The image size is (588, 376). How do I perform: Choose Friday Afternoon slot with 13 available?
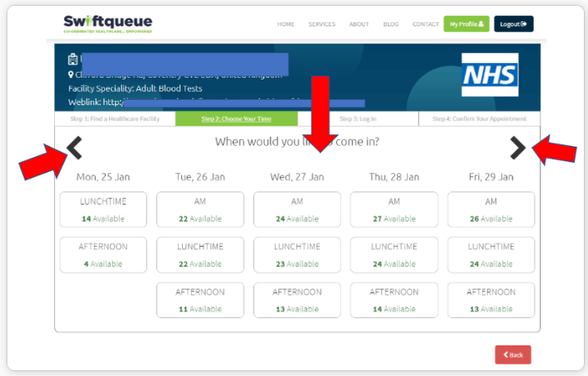point(491,300)
